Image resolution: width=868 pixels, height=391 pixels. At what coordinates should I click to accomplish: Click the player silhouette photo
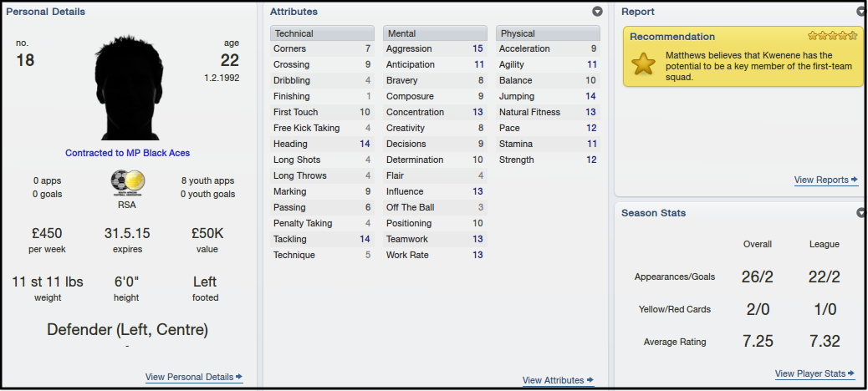(x=129, y=88)
